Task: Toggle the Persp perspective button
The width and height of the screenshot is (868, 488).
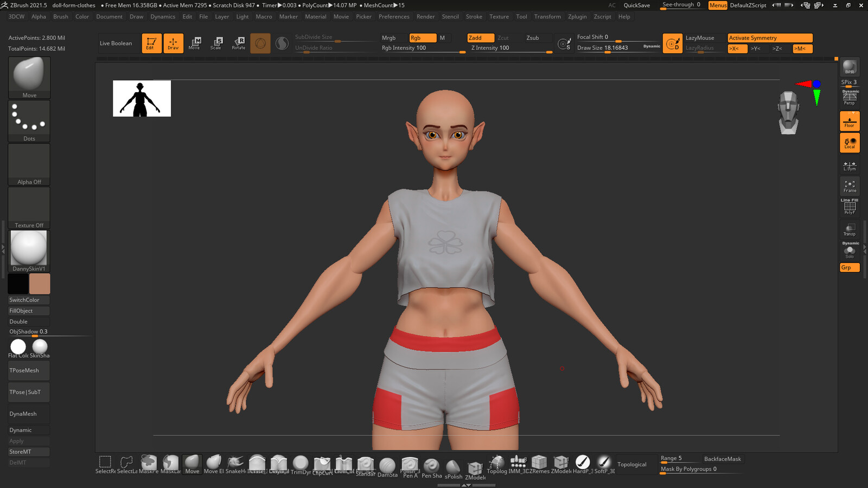Action: click(850, 99)
